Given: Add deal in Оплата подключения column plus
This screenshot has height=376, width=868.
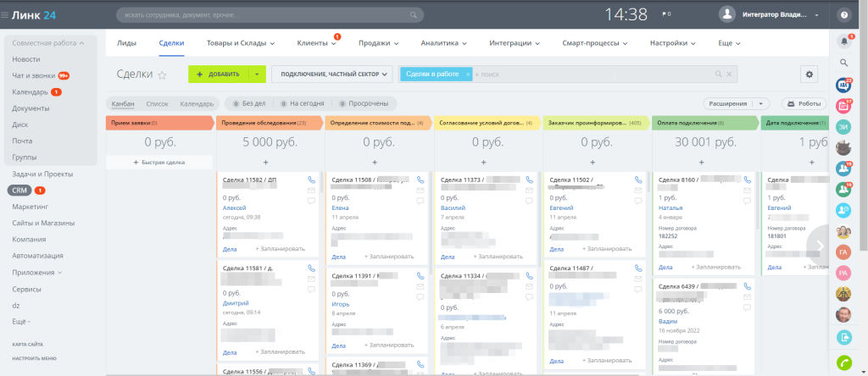Looking at the screenshot, I should pos(701,163).
